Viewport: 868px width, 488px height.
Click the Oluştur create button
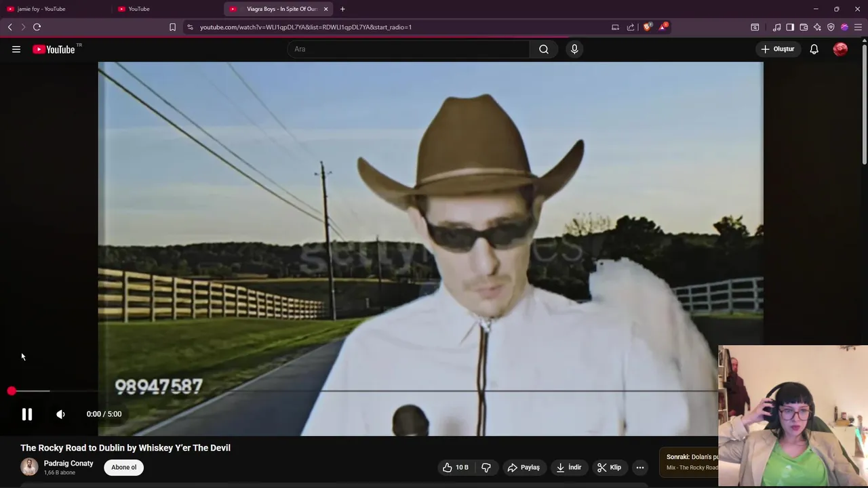(x=778, y=49)
